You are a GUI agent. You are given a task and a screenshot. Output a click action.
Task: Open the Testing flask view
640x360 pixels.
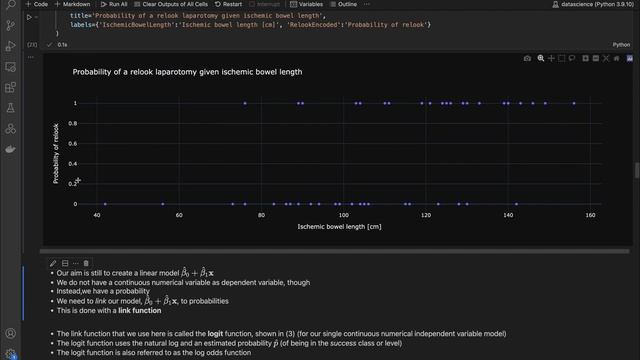coord(10,108)
